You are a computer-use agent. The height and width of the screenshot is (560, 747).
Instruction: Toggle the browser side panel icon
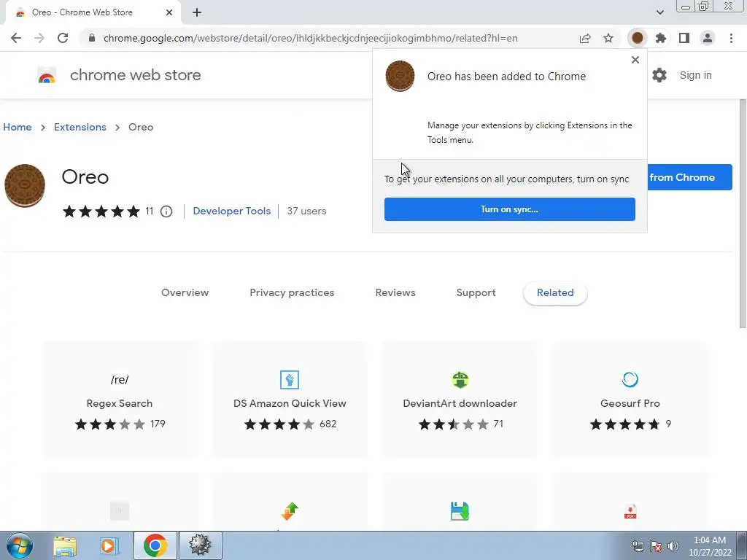684,38
